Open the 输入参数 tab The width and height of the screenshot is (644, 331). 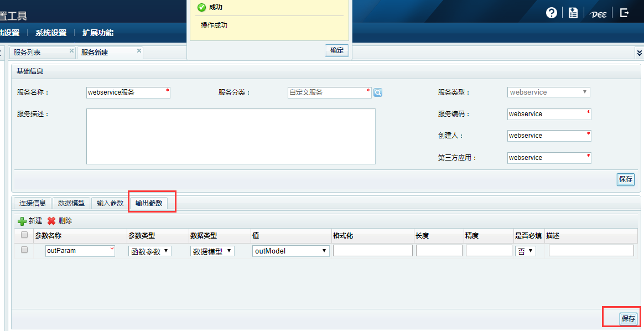click(x=110, y=203)
